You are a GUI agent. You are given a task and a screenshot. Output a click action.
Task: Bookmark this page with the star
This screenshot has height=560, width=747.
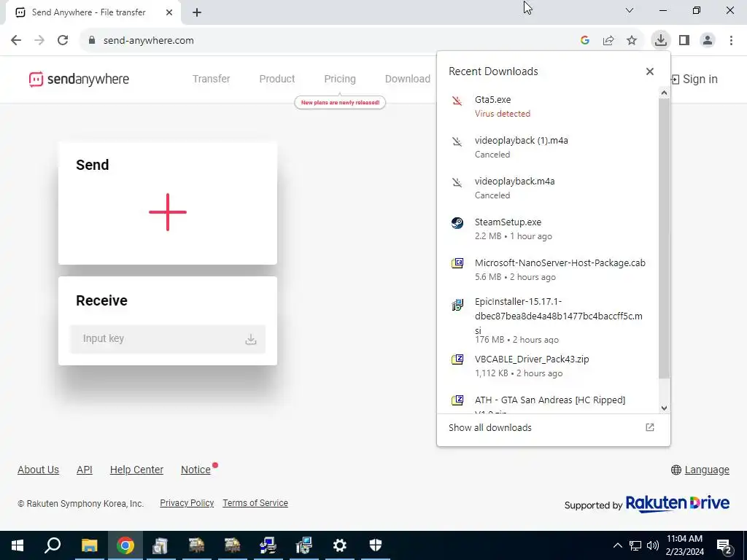click(632, 41)
